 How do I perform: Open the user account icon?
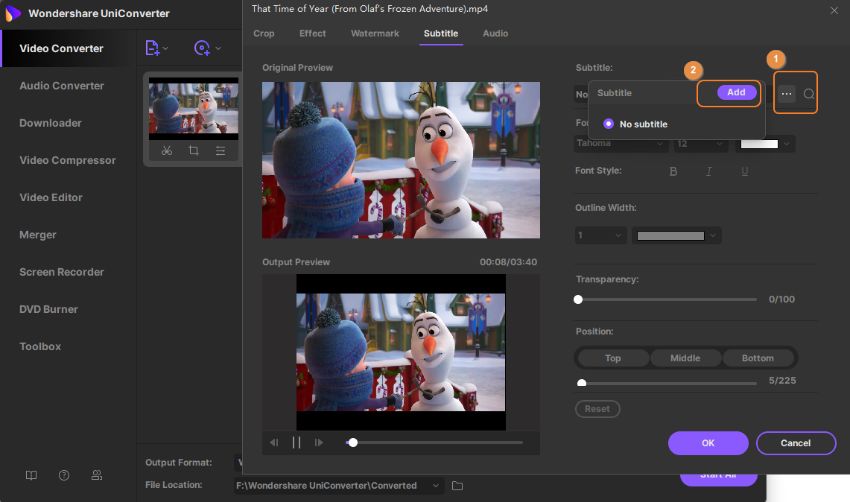pyautogui.click(x=96, y=475)
